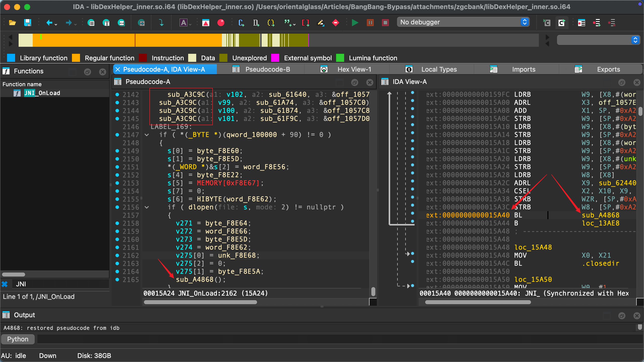This screenshot has height=362, width=644.
Task: Select JNI_OnLoad in the Functions list
Action: pyautogui.click(x=42, y=93)
